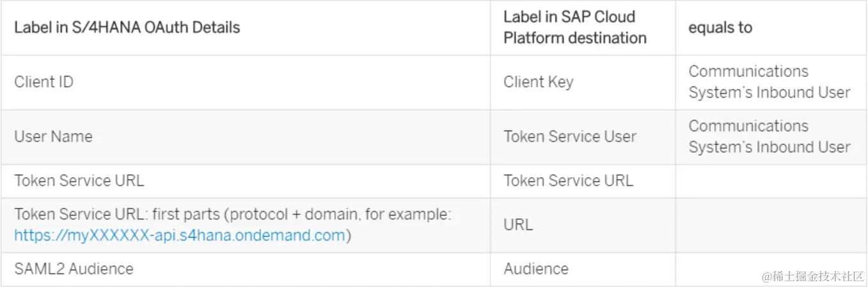868x287 pixels.
Task: Select the "Audience" destination label cell
Action: click(x=535, y=269)
